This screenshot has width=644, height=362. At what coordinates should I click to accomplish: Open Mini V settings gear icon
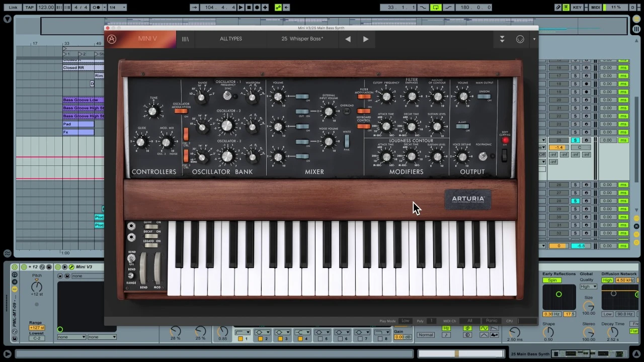(x=520, y=39)
